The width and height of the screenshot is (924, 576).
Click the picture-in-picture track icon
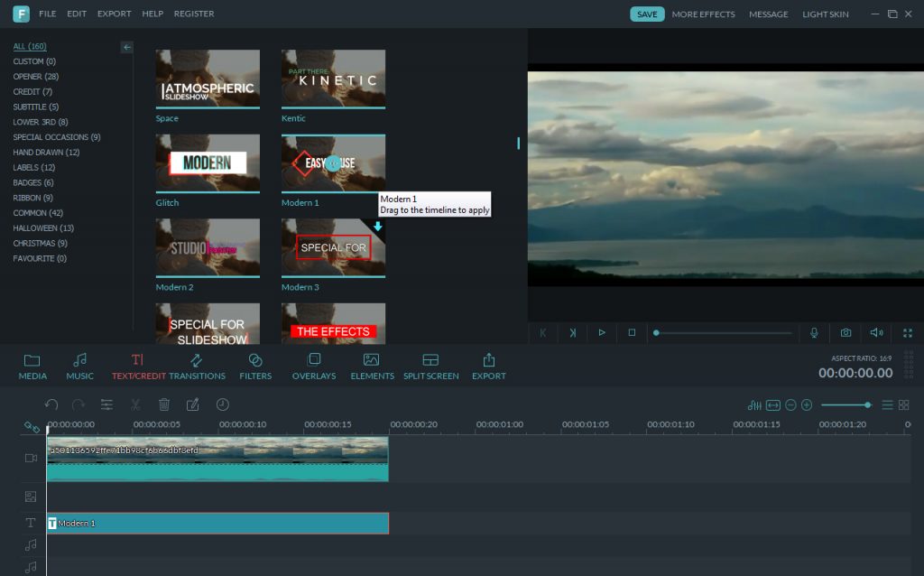click(x=31, y=497)
